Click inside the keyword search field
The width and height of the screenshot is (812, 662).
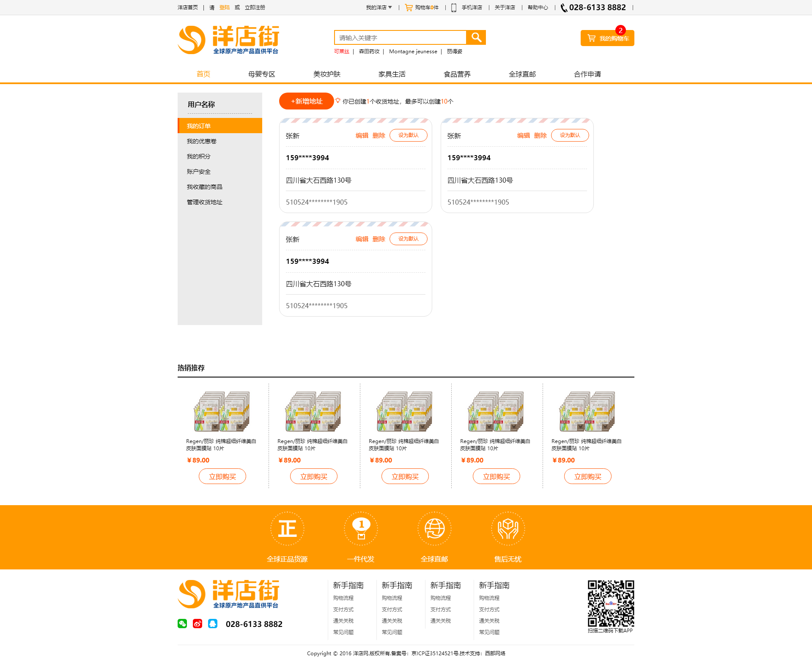(x=400, y=38)
